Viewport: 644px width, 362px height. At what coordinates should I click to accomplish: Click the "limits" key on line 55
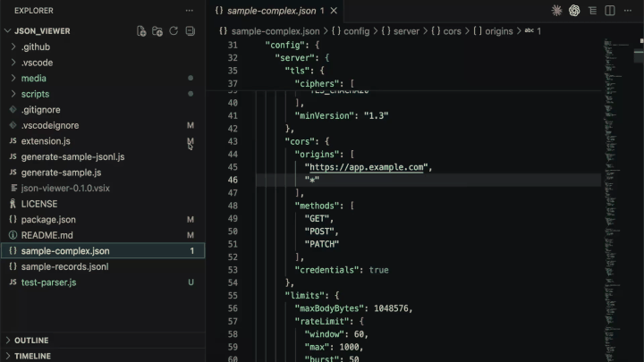click(x=304, y=296)
